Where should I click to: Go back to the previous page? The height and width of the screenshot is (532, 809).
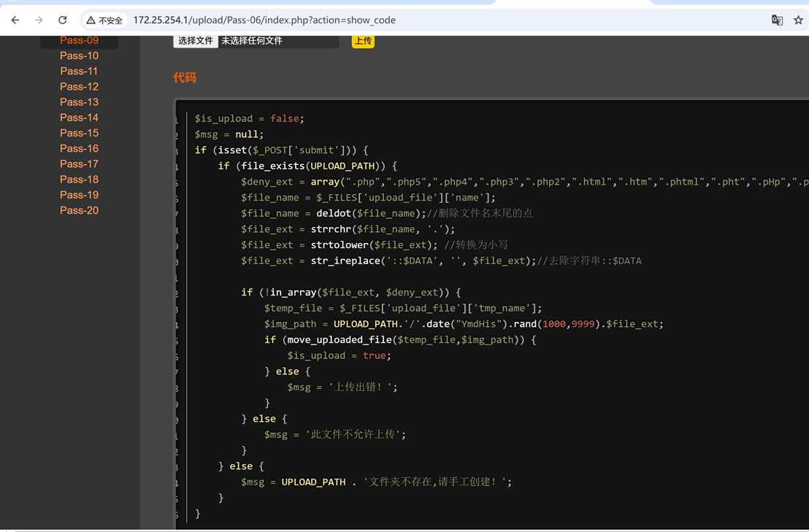click(x=15, y=20)
